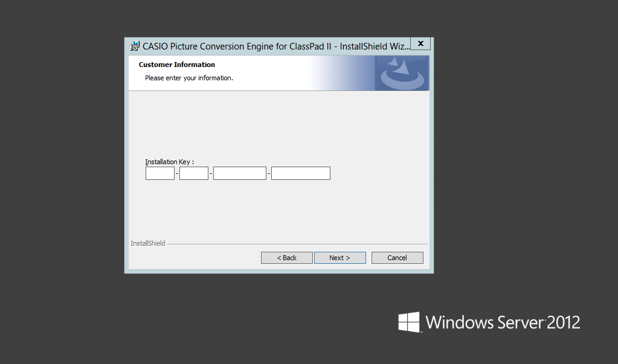Click the 'Installation Key :' label
The height and width of the screenshot is (364, 618).
(170, 162)
